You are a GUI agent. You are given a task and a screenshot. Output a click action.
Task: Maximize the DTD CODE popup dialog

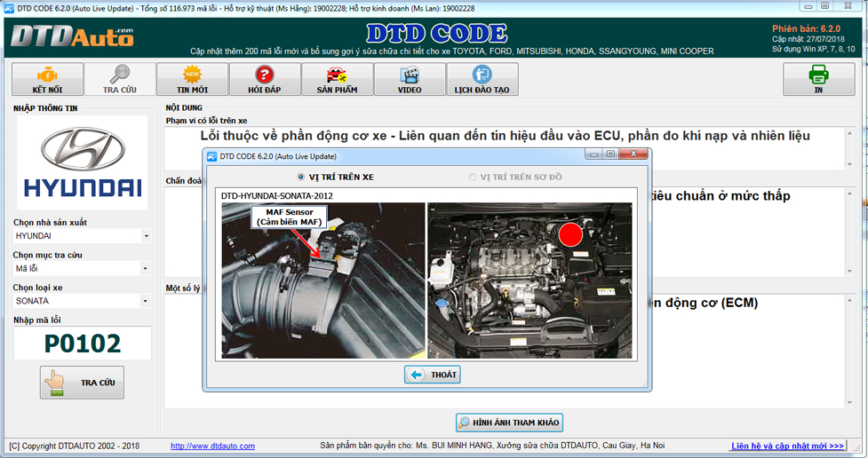610,154
